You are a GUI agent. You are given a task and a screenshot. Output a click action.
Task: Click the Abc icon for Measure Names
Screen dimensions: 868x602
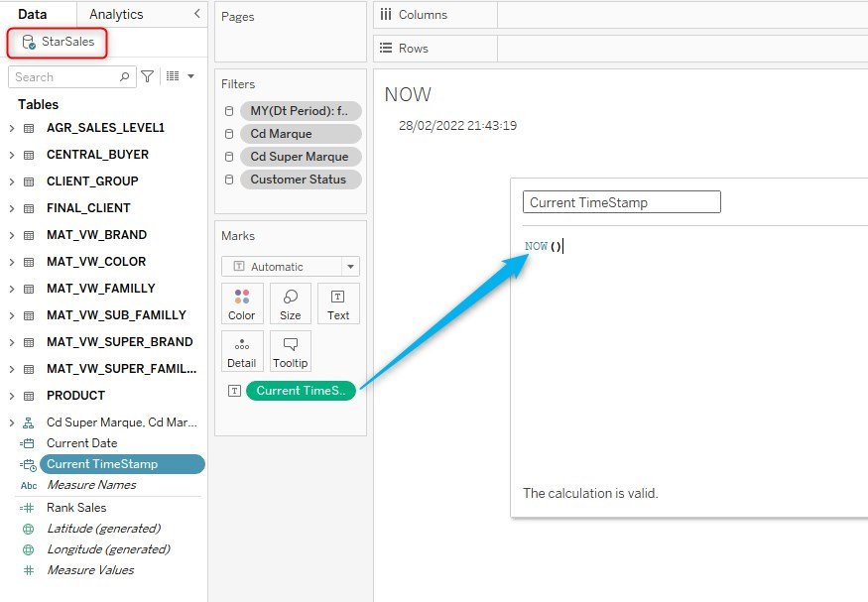click(x=29, y=486)
